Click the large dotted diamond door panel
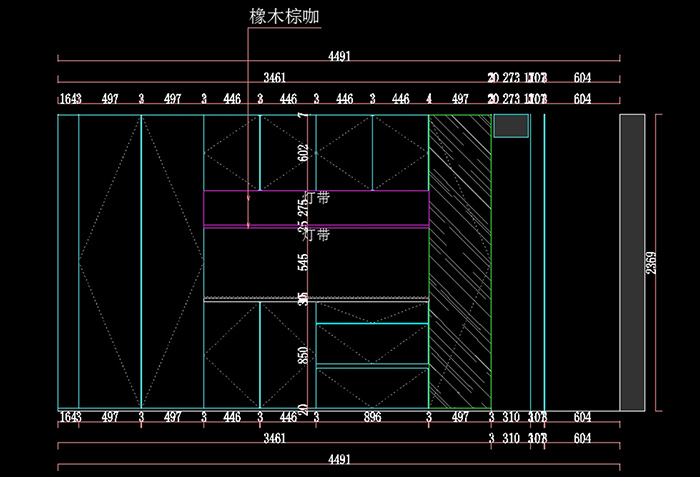This screenshot has height=477, width=700. 141,261
